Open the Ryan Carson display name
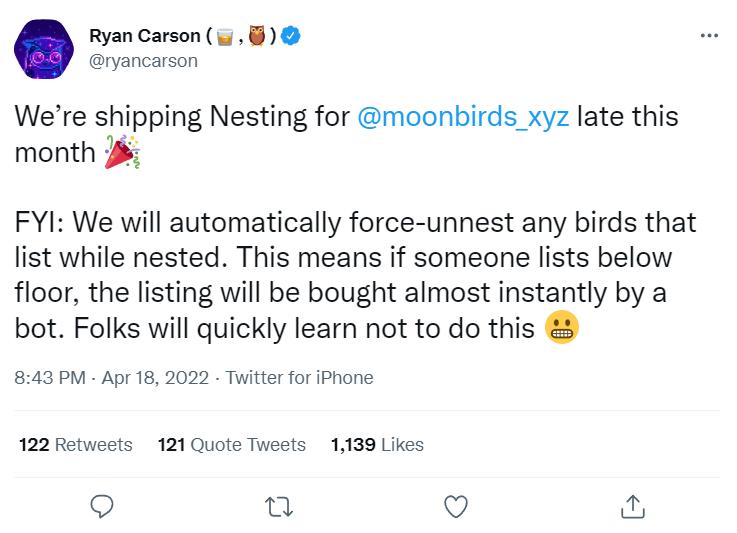This screenshot has width=737, height=533. [144, 37]
